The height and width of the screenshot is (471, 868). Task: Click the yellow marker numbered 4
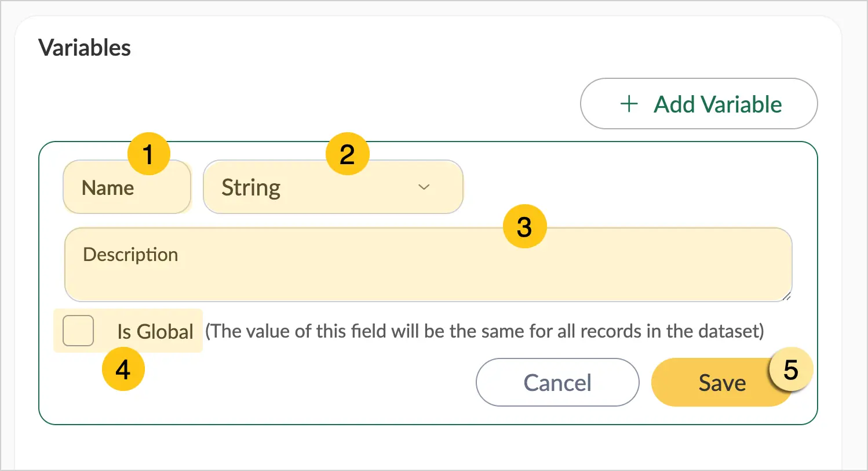123,369
